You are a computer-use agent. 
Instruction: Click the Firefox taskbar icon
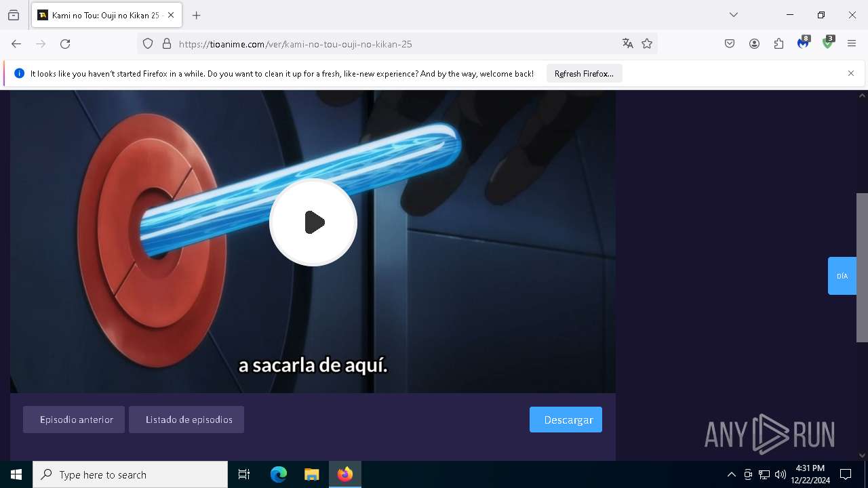[x=345, y=474]
